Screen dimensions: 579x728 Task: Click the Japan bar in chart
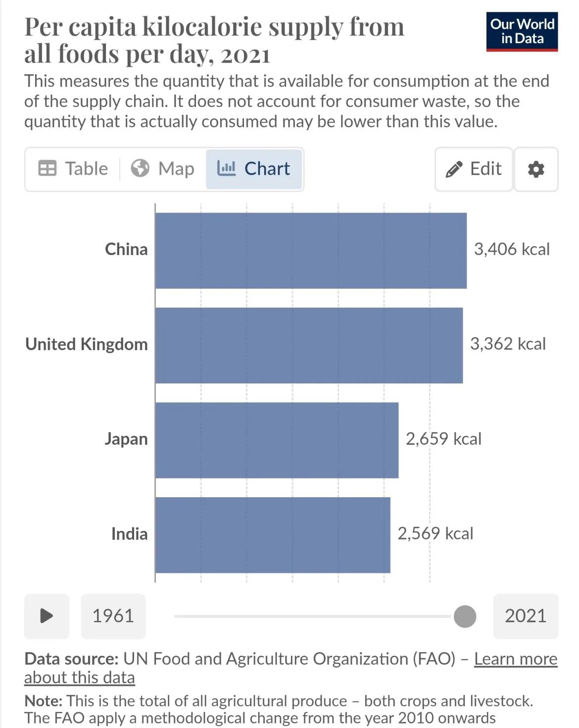(x=277, y=440)
